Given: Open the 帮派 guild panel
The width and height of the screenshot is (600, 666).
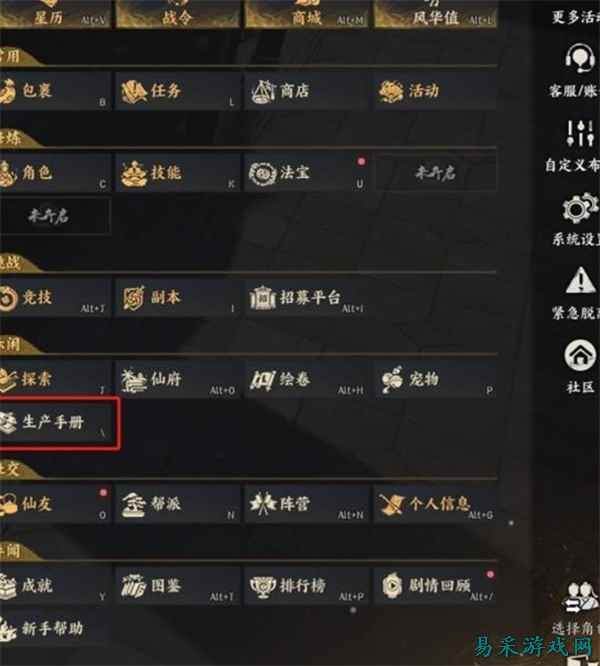Looking at the screenshot, I should coord(177,504).
